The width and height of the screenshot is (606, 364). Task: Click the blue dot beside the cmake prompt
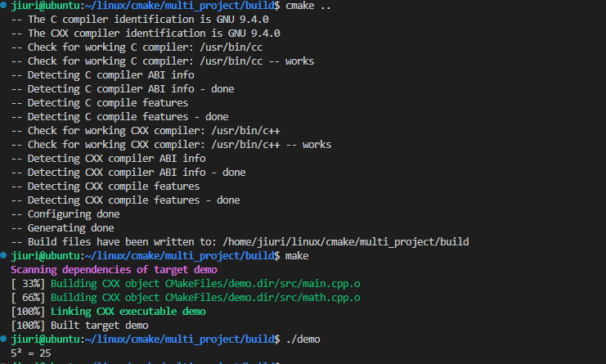click(3, 5)
